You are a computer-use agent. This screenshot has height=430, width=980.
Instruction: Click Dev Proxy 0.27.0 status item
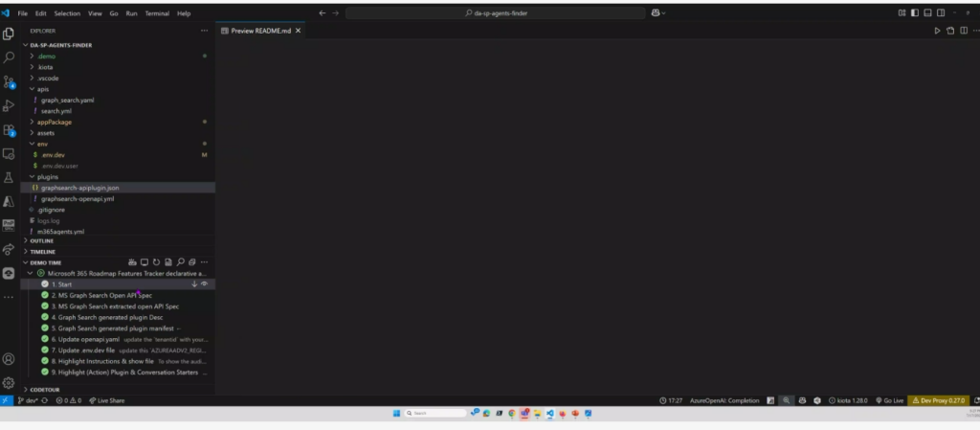coord(938,400)
